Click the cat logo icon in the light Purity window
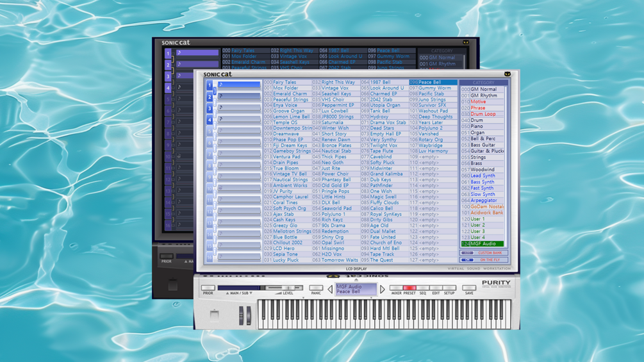Screen dimensions: 644x362 click(508, 74)
